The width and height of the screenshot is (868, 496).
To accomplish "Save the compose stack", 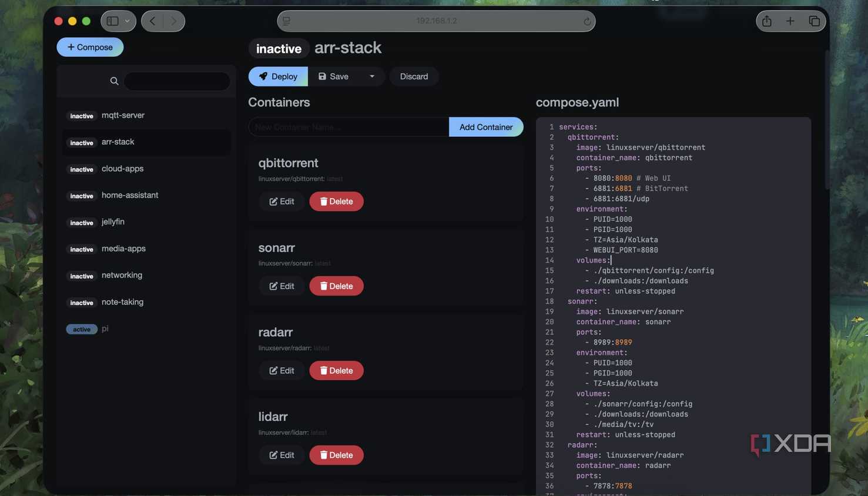I will (x=333, y=76).
